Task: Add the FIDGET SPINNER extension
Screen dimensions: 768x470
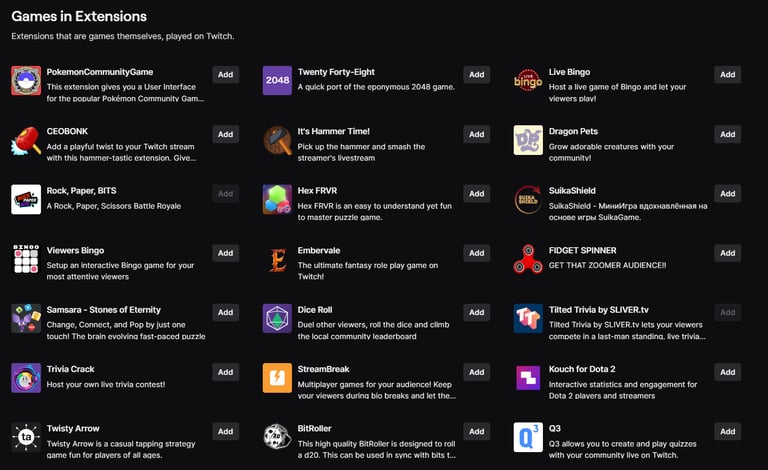Action: 727,253
